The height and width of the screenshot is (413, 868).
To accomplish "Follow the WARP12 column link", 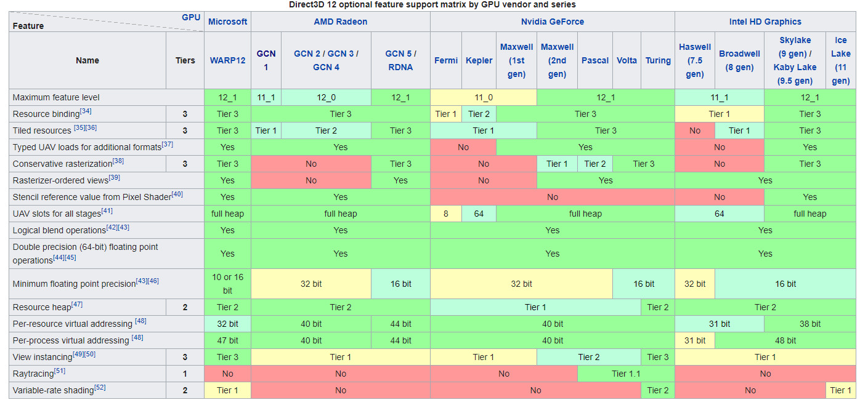I will (x=228, y=60).
